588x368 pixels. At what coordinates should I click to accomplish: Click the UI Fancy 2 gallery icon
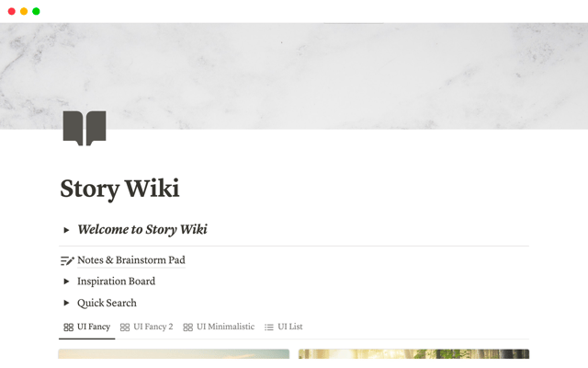click(125, 328)
